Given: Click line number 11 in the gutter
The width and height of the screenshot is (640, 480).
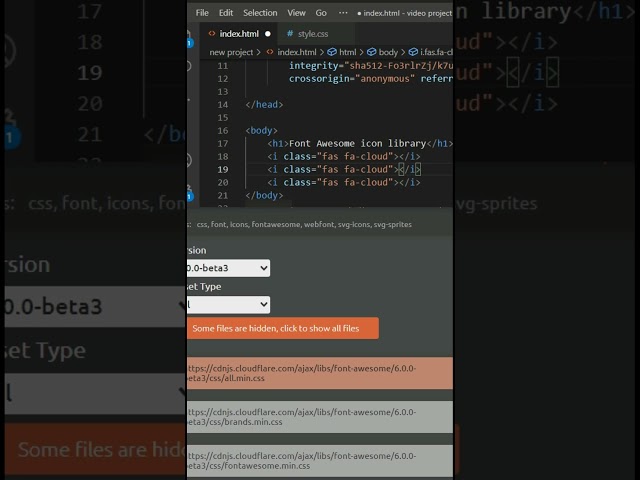Looking at the screenshot, I should tap(222, 66).
